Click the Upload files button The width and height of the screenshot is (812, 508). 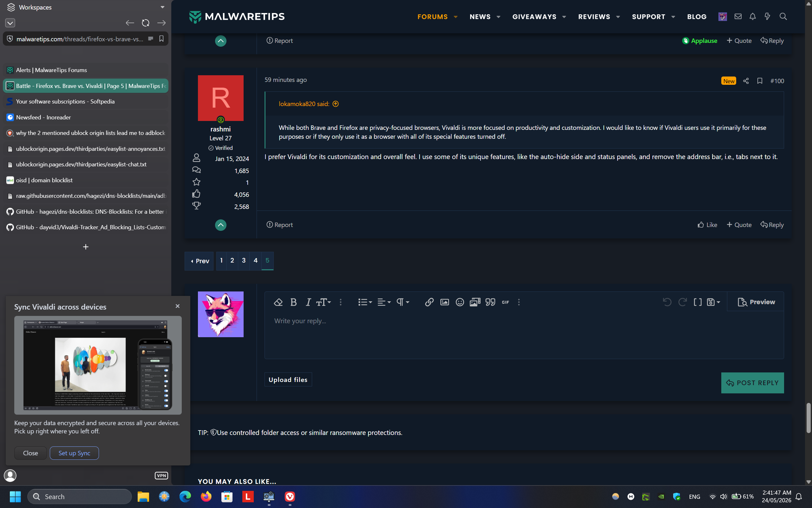coord(288,379)
